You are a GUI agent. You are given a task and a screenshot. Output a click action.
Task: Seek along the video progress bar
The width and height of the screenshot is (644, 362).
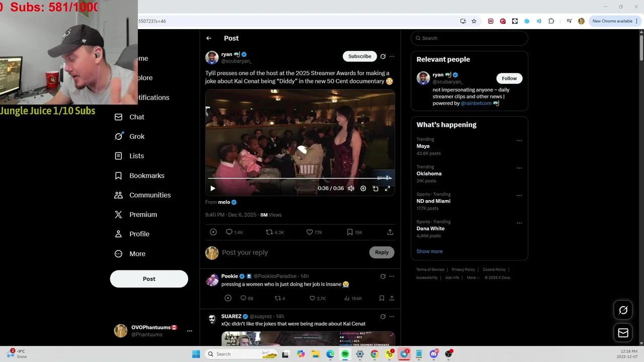(x=300, y=178)
